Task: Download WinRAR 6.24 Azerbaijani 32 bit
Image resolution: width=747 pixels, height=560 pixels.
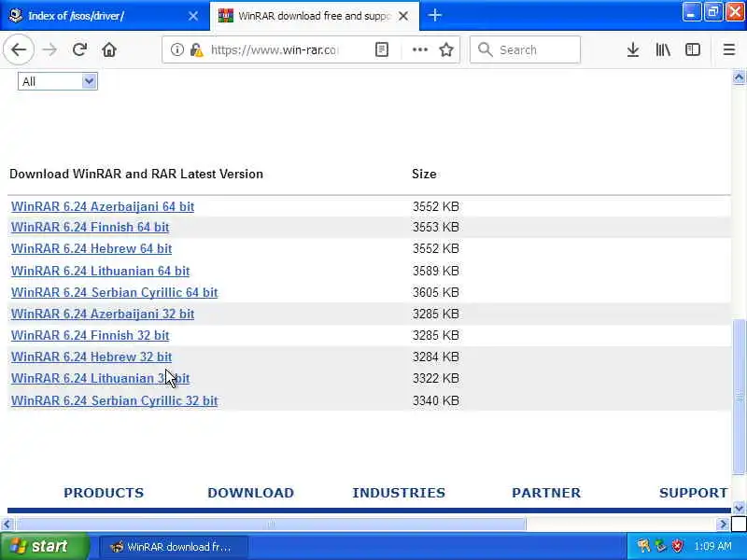Action: click(103, 314)
